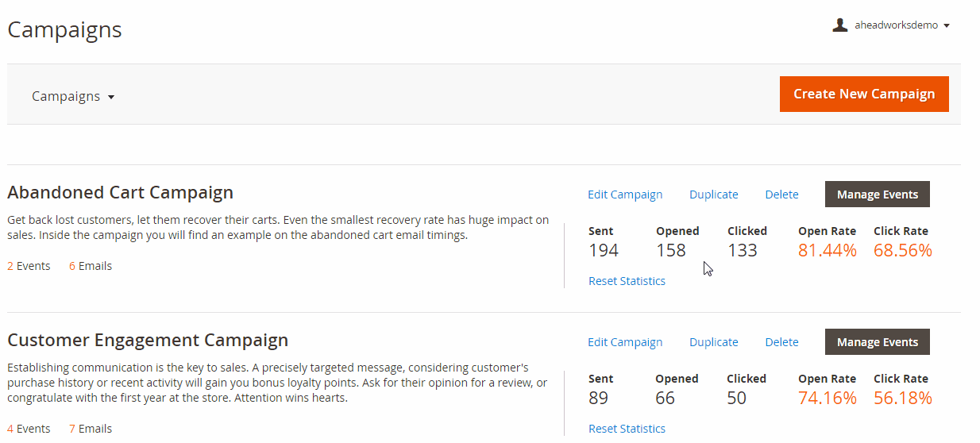
Task: Open the Abandoned Cart Campaign title
Action: click(121, 192)
